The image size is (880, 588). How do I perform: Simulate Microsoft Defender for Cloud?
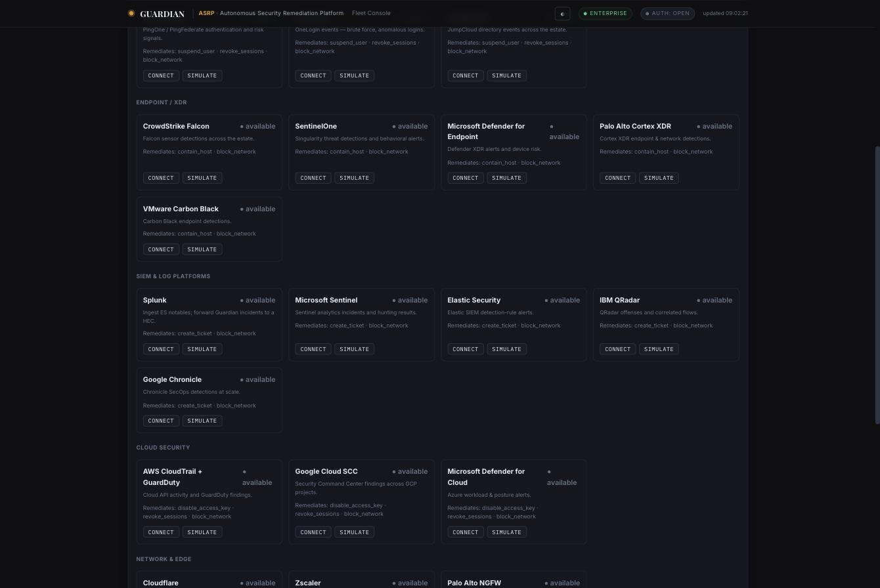(x=507, y=532)
